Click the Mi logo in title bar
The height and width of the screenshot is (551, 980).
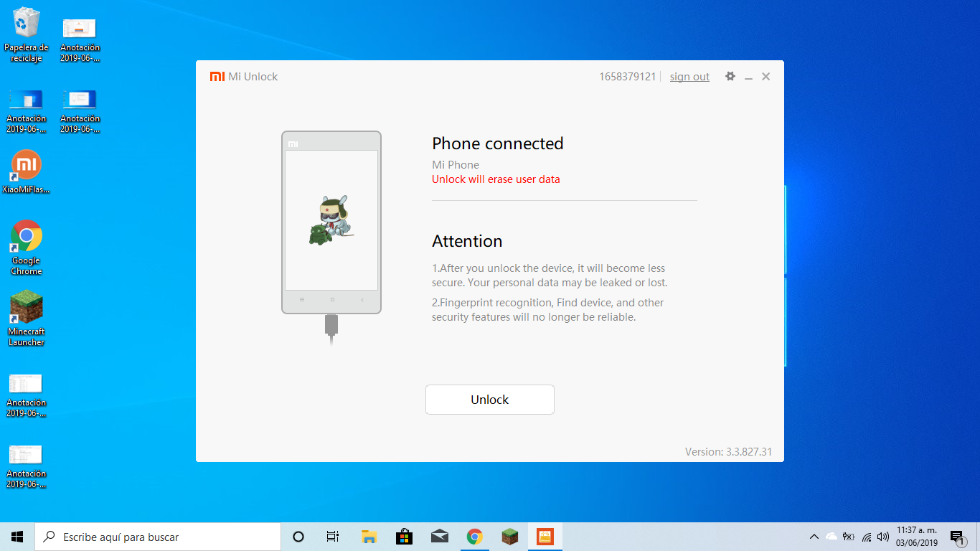click(217, 76)
